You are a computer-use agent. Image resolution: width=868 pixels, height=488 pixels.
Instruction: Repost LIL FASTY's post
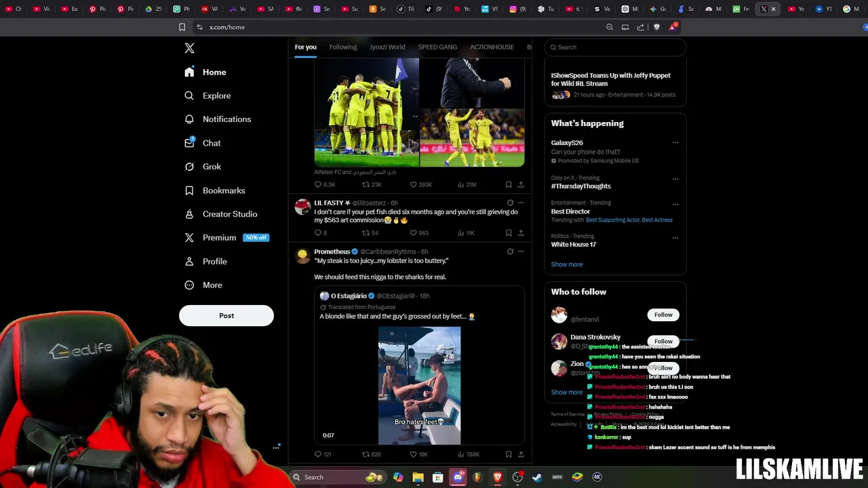point(370,233)
